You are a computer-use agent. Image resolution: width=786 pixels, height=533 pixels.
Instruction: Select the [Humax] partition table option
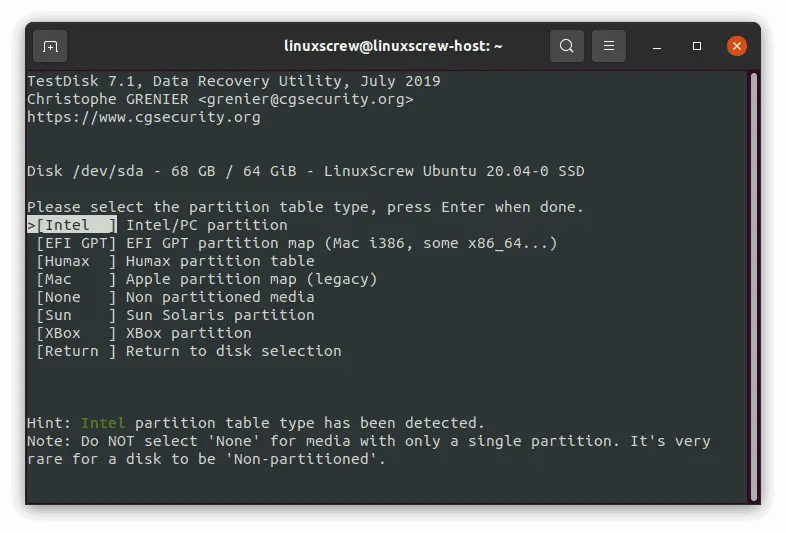tap(76, 261)
